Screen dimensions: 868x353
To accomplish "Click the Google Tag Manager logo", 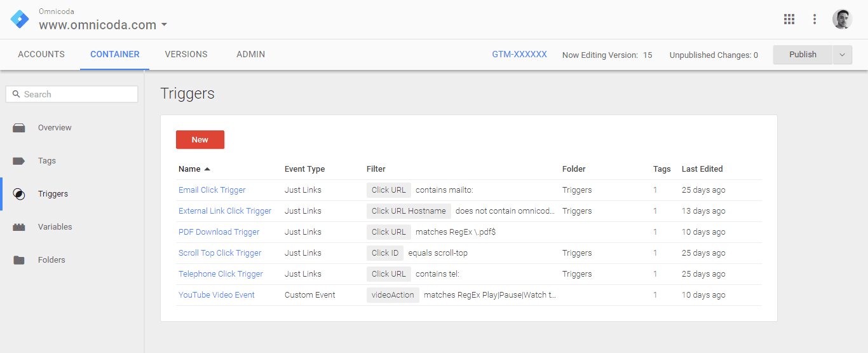I will pyautogui.click(x=20, y=19).
